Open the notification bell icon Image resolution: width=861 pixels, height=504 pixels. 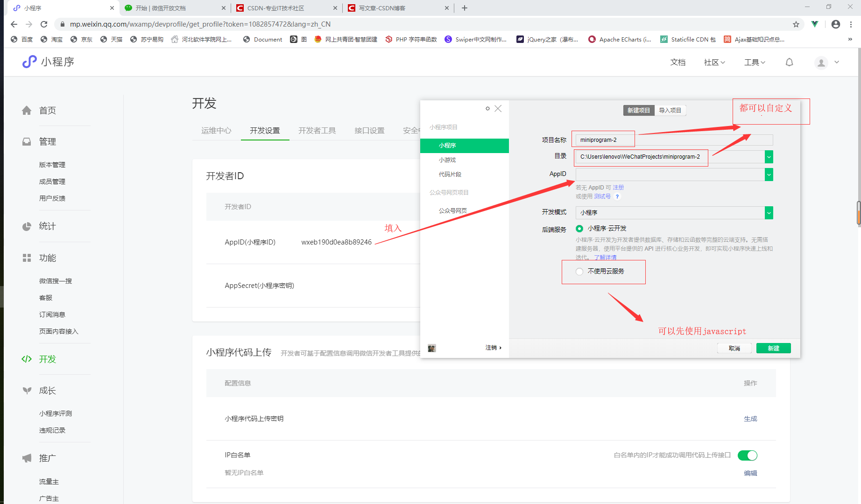tap(789, 62)
